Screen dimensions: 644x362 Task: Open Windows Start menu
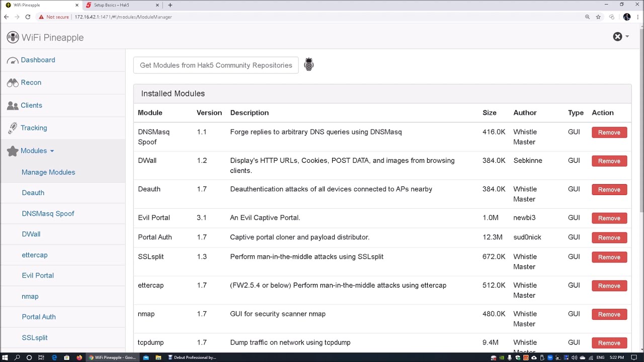6,357
